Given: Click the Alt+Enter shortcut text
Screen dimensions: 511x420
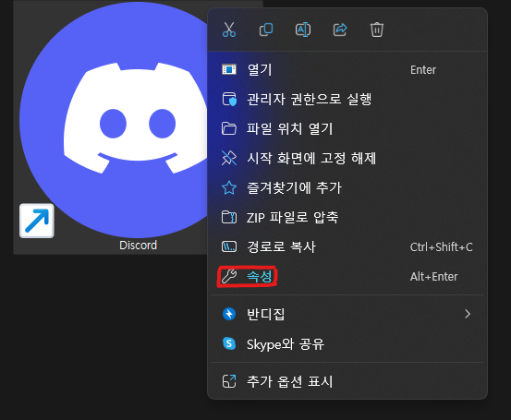Looking at the screenshot, I should [433, 277].
